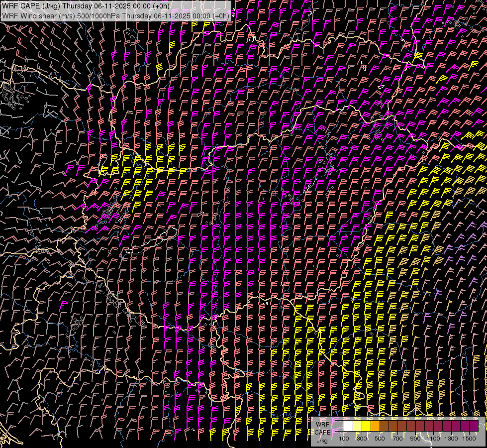The image size is (487, 448).
Task: Click the 900 value on CAPE scale
Action: (x=415, y=439)
